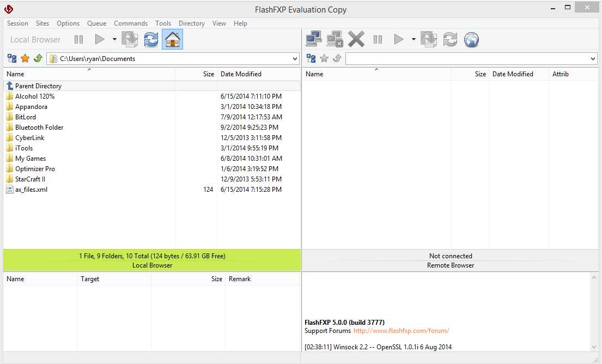Refresh the local browser file list
Viewport: 602px width, 364px height.
[151, 39]
